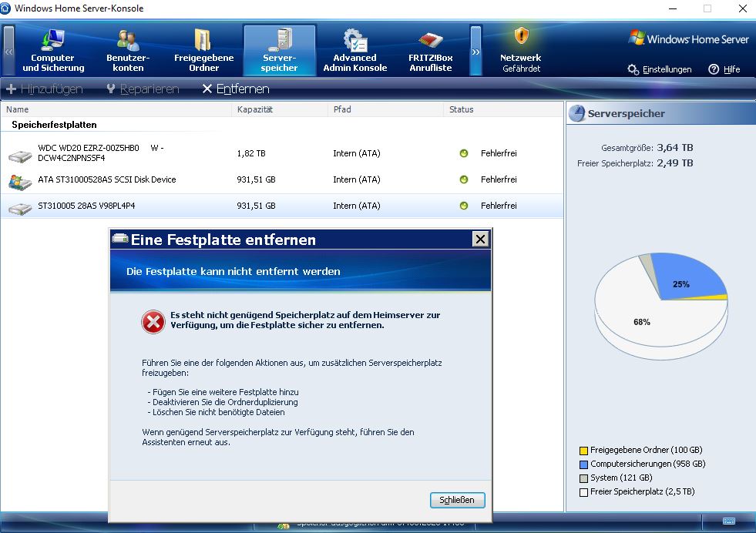Open the Hilfe help link
The height and width of the screenshot is (533, 756).
tap(724, 69)
